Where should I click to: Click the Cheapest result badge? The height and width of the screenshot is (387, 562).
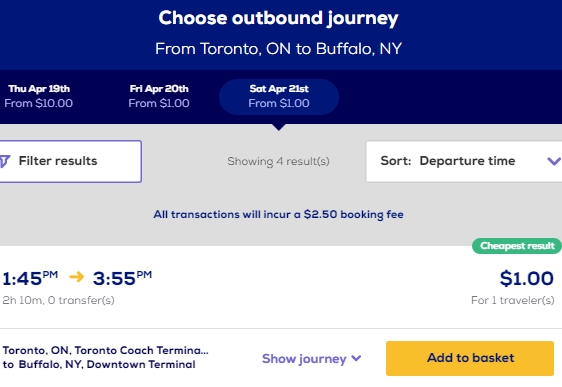click(x=517, y=246)
